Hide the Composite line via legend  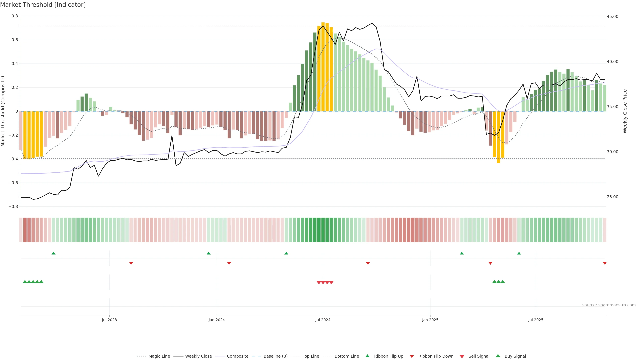(237, 356)
